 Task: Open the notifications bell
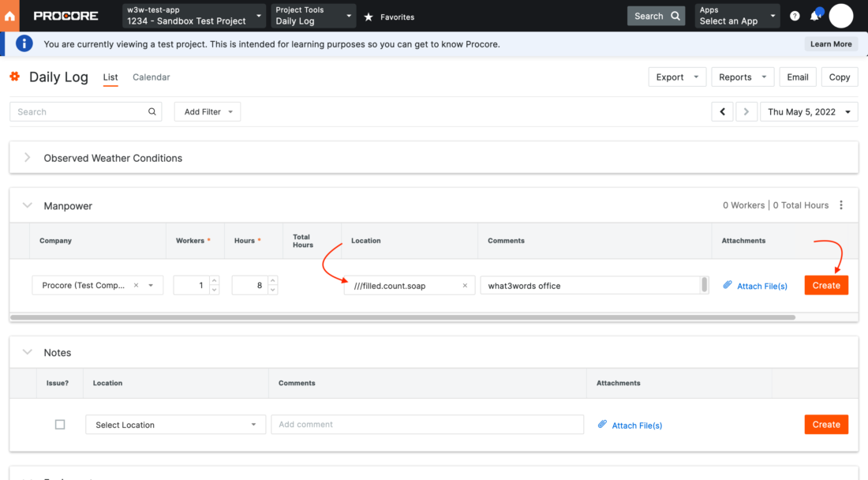click(x=815, y=16)
